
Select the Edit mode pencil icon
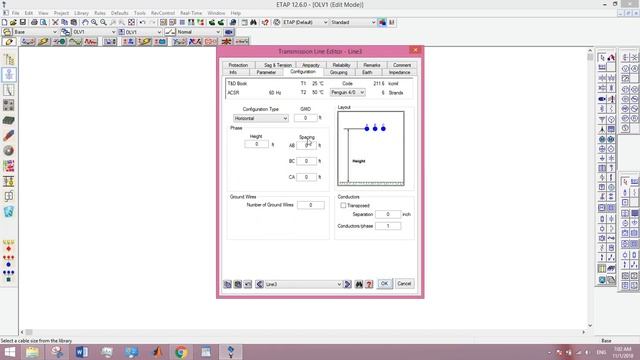coord(9,42)
